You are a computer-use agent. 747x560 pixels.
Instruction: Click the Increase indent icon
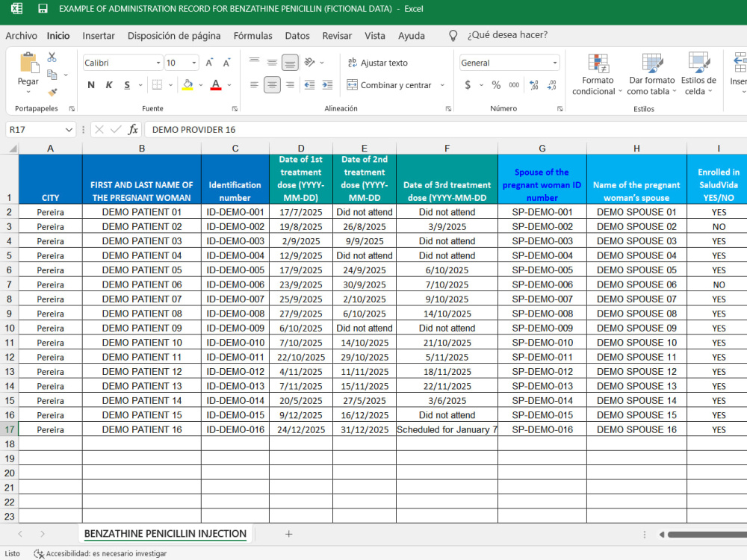coord(327,85)
